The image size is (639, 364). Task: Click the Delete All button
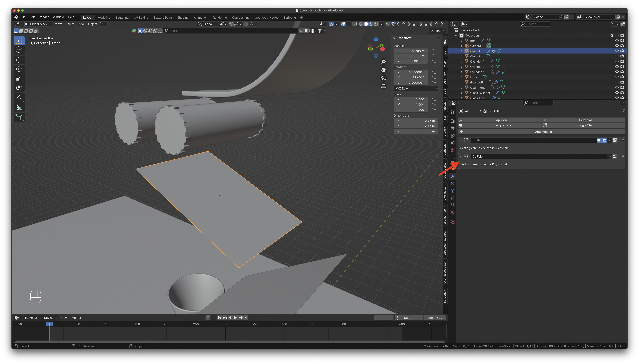[x=583, y=120]
